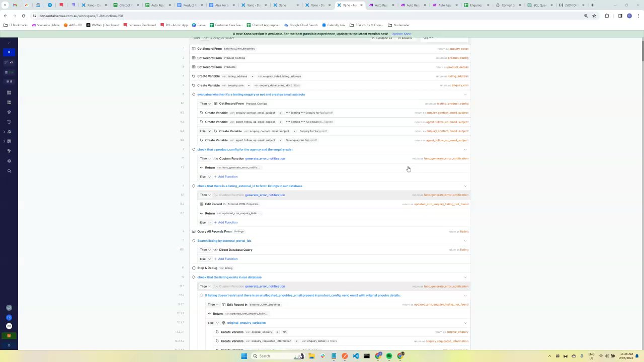644x362 pixels.
Task: Collapse 'Search listing by external_portal_ids' block
Action: point(465,241)
